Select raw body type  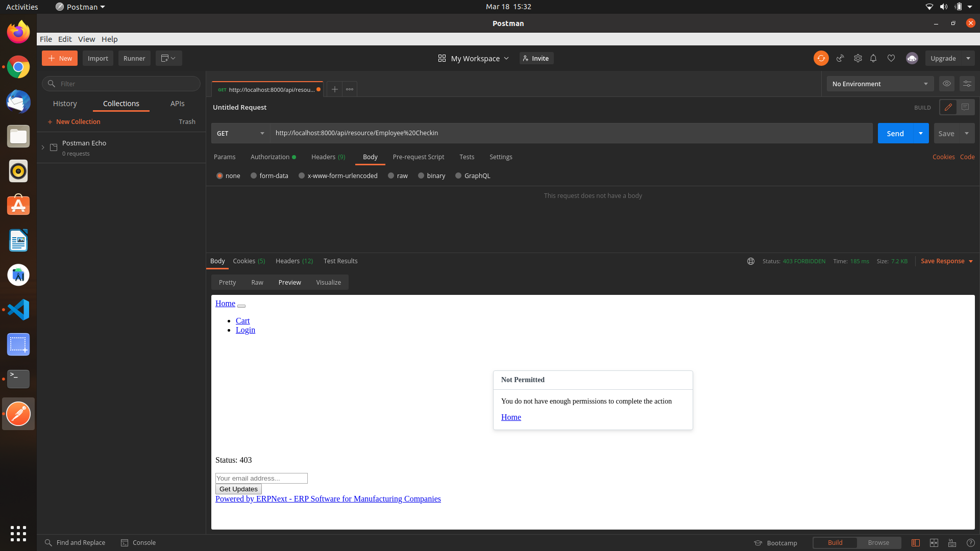click(391, 176)
